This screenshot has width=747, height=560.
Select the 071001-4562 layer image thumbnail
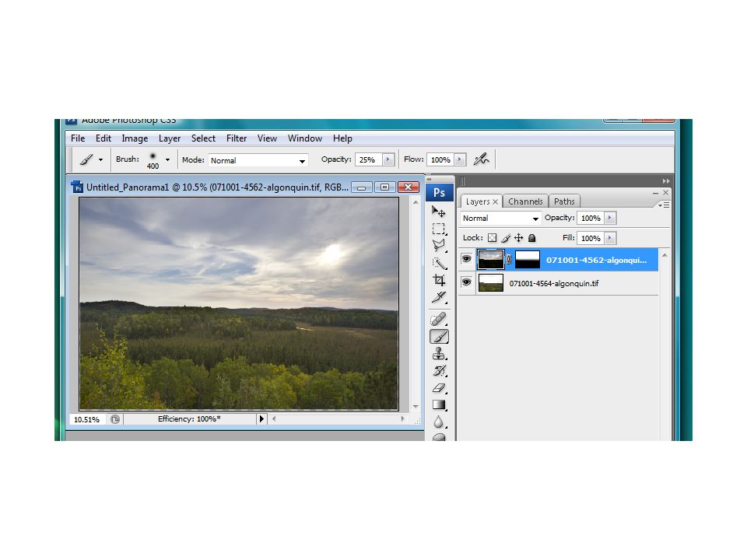tap(491, 260)
